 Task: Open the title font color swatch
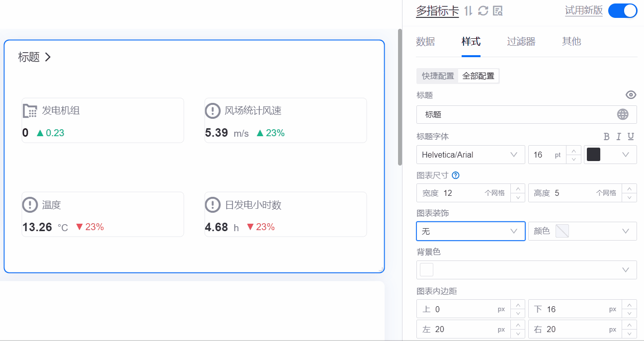(610, 155)
